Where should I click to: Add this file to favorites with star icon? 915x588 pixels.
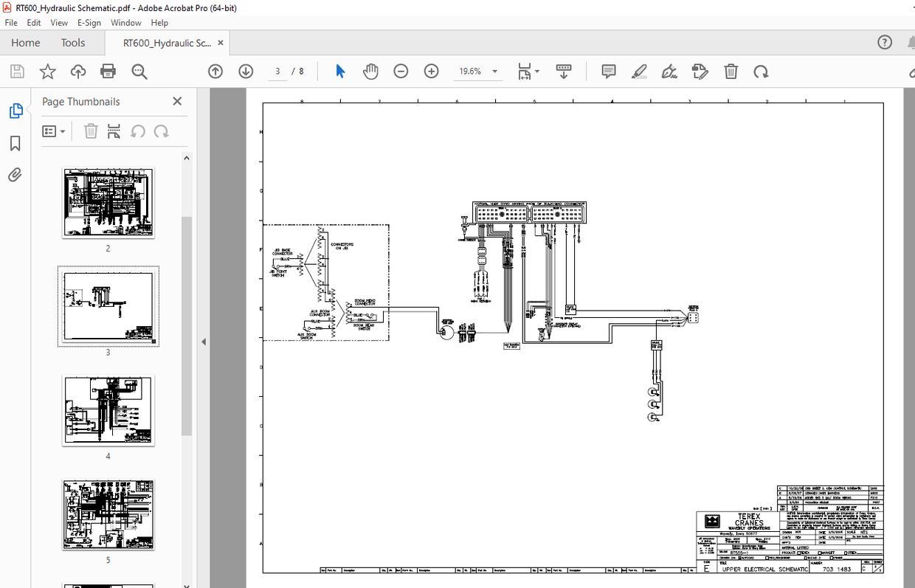47,71
